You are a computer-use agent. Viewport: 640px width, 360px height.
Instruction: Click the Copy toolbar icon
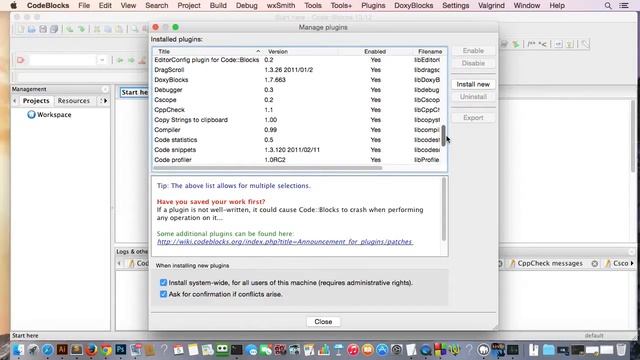click(x=108, y=29)
